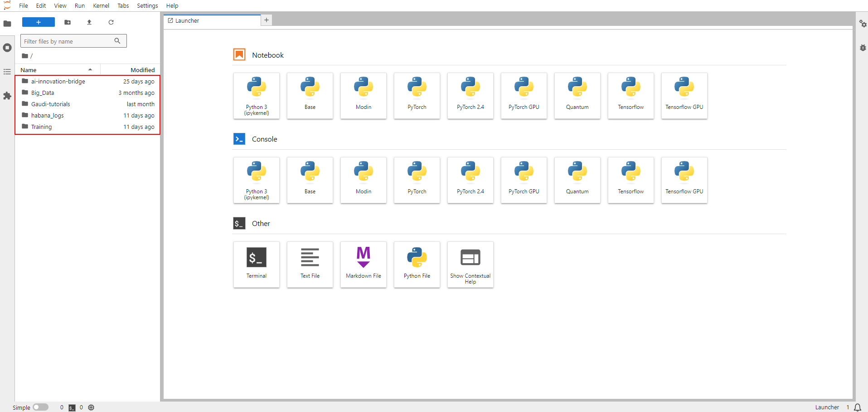Open a Base console

[310, 180]
